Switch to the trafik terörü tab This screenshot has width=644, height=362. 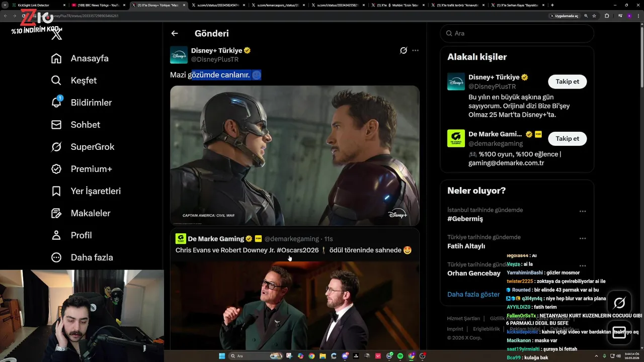click(x=457, y=5)
